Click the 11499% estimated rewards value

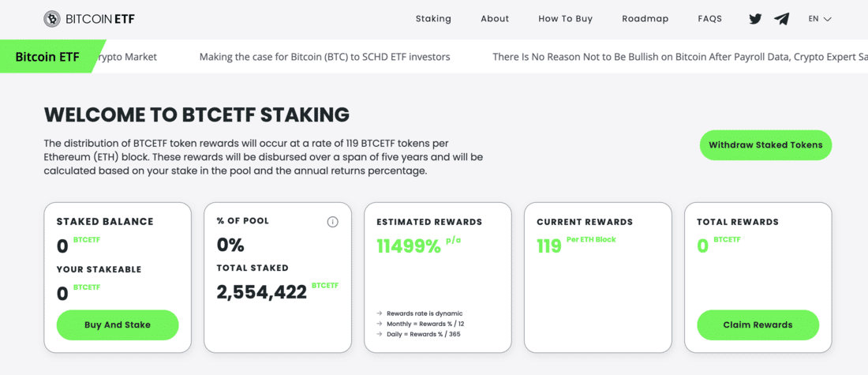[409, 246]
